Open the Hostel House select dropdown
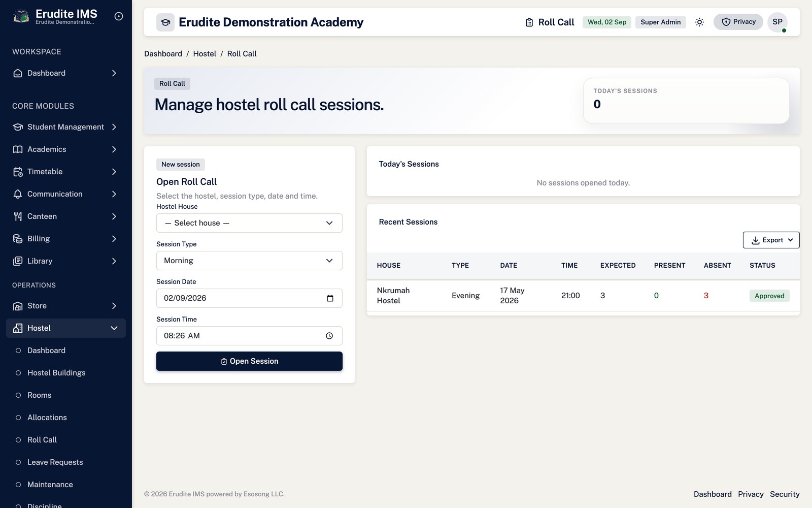This screenshot has width=812, height=508. (x=249, y=223)
